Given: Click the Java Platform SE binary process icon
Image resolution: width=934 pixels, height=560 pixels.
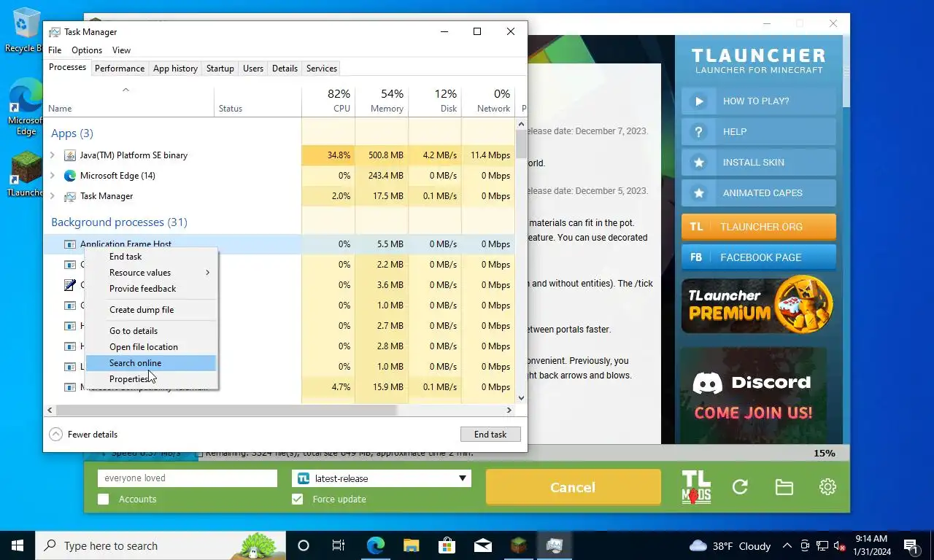Looking at the screenshot, I should [x=70, y=155].
